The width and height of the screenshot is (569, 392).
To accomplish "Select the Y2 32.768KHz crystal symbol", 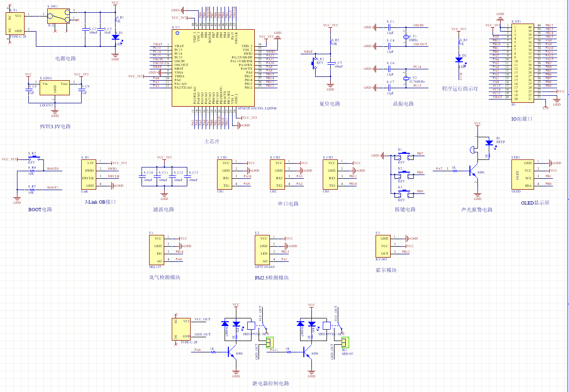I will point(406,78).
